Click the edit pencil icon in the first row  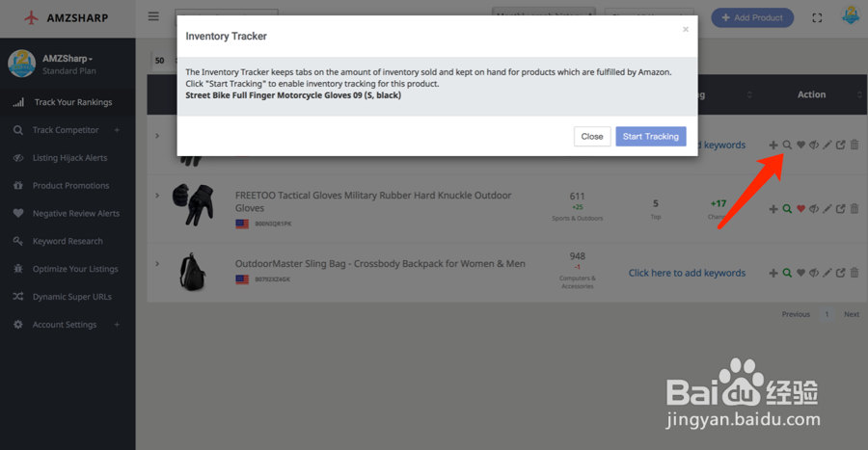click(x=827, y=145)
